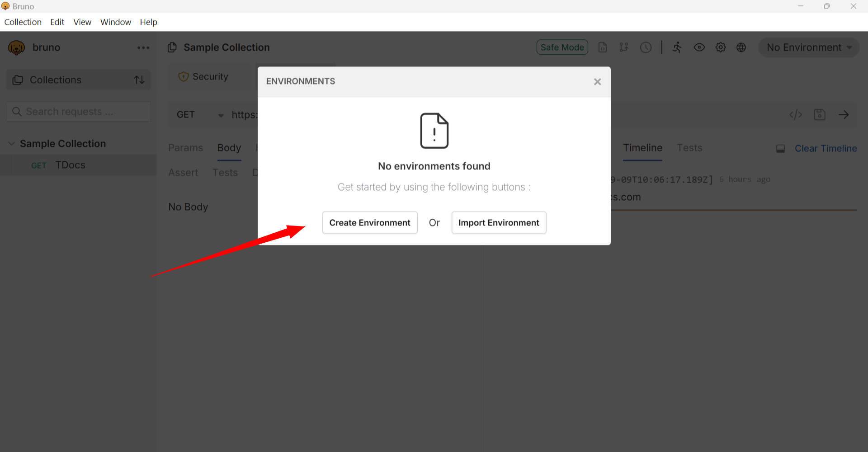The image size is (868, 452).
Task: Open the Collection menu
Action: click(x=23, y=22)
